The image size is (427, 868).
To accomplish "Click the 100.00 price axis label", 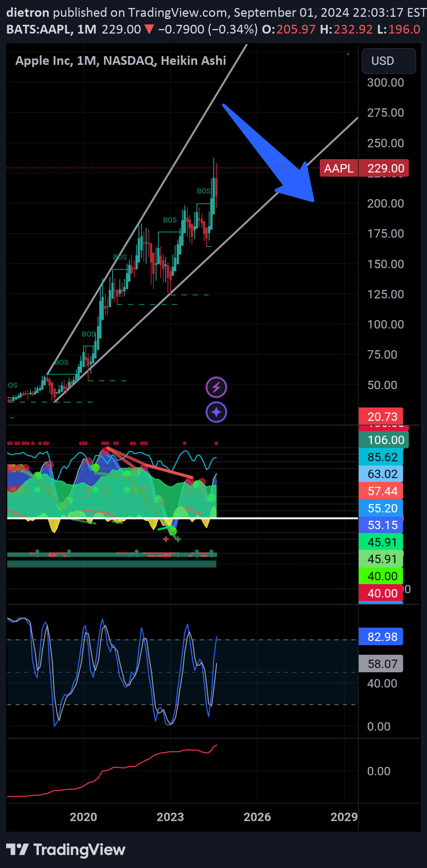I will [x=385, y=325].
